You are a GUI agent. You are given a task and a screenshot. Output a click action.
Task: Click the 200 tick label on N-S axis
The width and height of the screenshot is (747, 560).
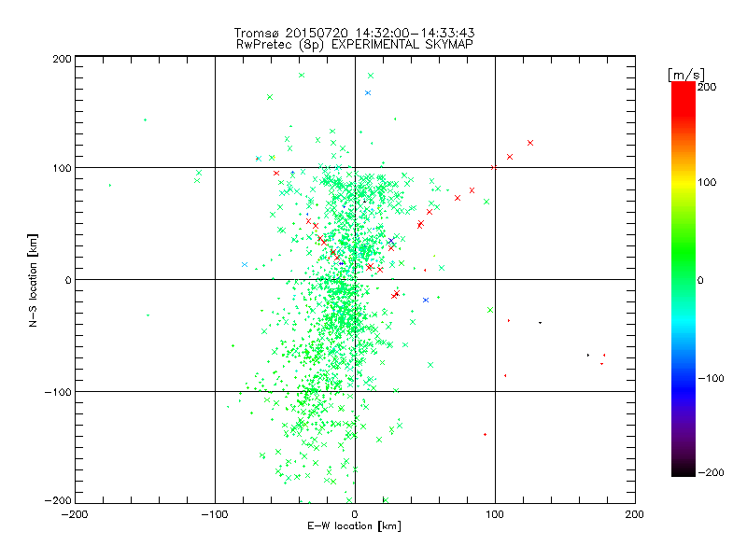[x=63, y=59]
